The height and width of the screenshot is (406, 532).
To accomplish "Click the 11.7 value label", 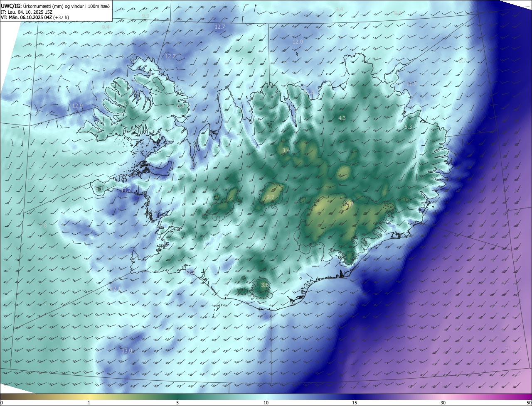I will tap(411, 84).
